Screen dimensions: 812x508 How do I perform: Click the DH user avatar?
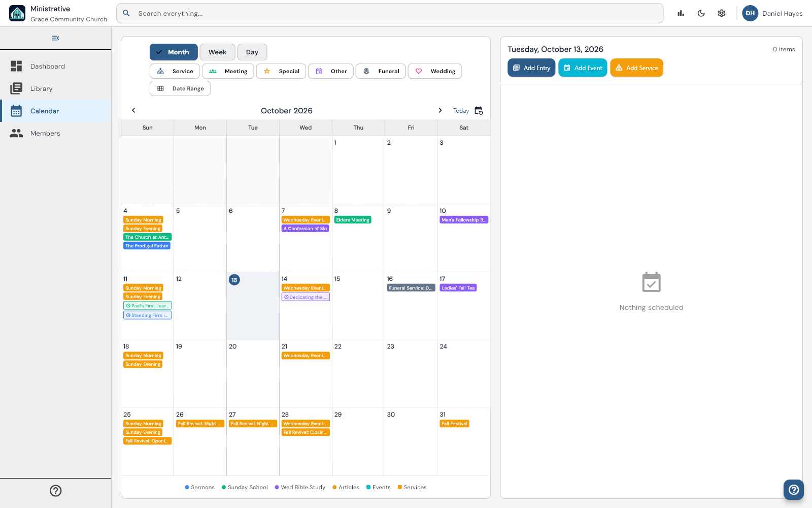click(750, 13)
